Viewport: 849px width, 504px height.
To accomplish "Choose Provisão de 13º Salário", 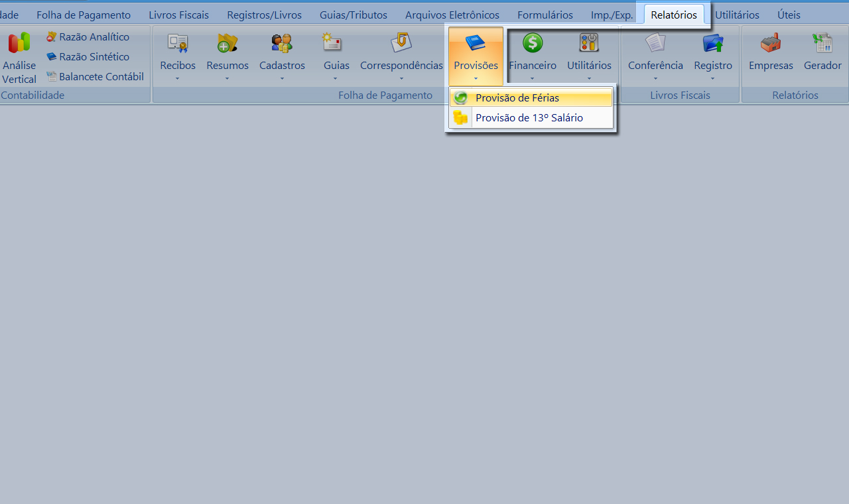I will [529, 118].
